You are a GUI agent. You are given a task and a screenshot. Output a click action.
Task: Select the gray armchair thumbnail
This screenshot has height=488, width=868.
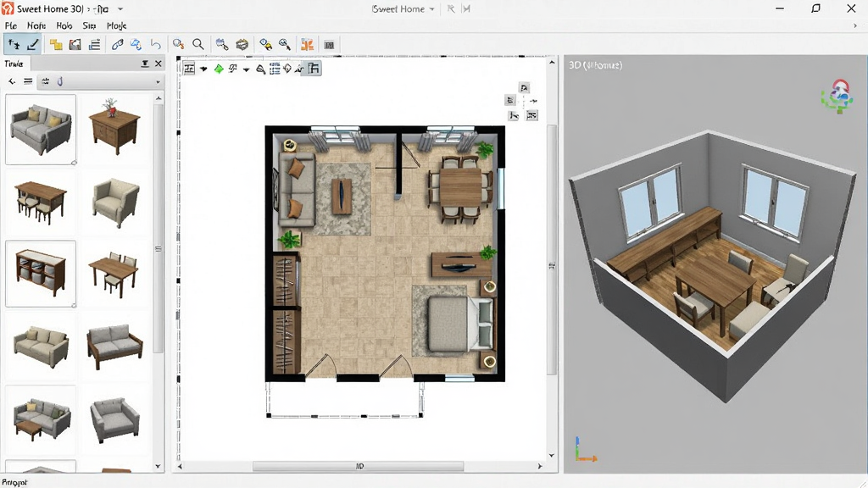coord(114,420)
